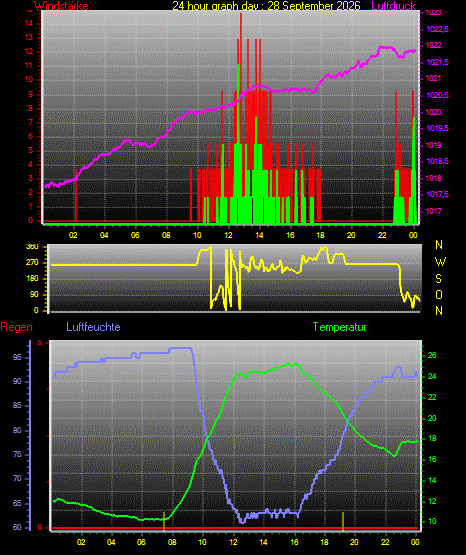Viewport: 466px width, 555px height.
Task: Click the 95 value on humidity axis
Action: click(17, 357)
